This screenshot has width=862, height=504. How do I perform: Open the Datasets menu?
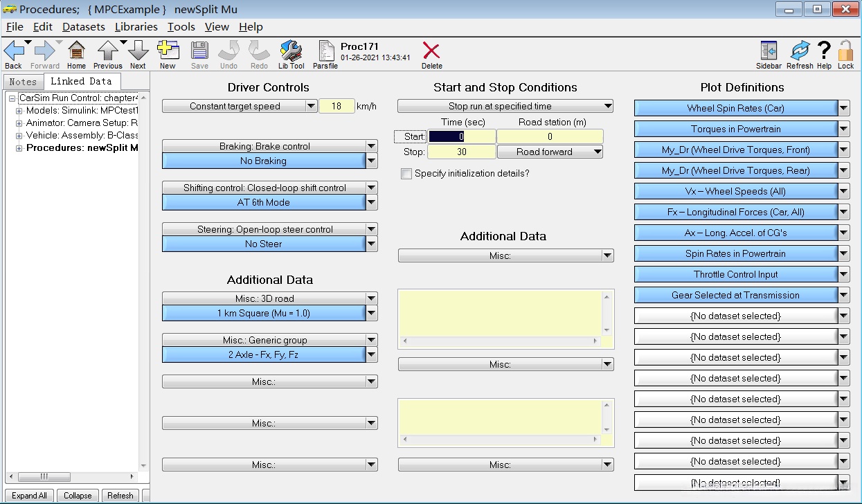[83, 27]
